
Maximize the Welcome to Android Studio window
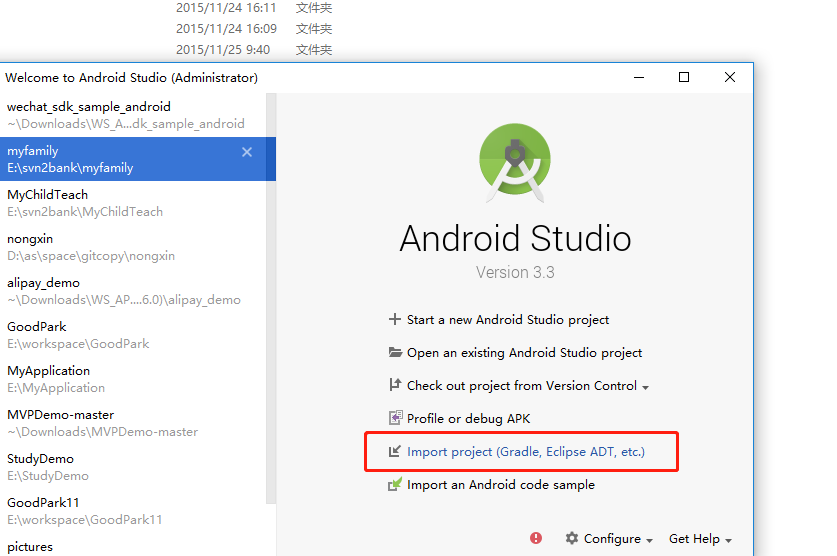684,77
